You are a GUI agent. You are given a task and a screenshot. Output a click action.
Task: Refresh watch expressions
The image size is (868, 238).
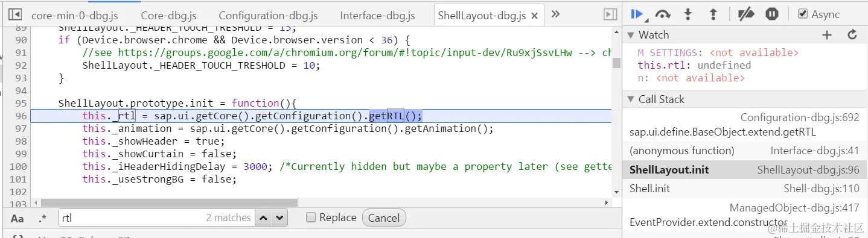click(852, 35)
